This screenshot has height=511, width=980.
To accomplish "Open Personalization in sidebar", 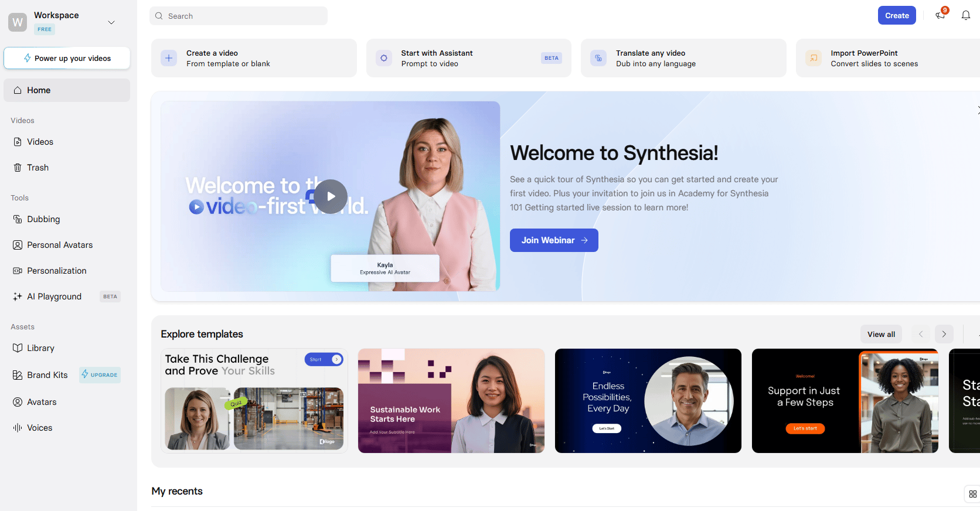I will click(67, 271).
